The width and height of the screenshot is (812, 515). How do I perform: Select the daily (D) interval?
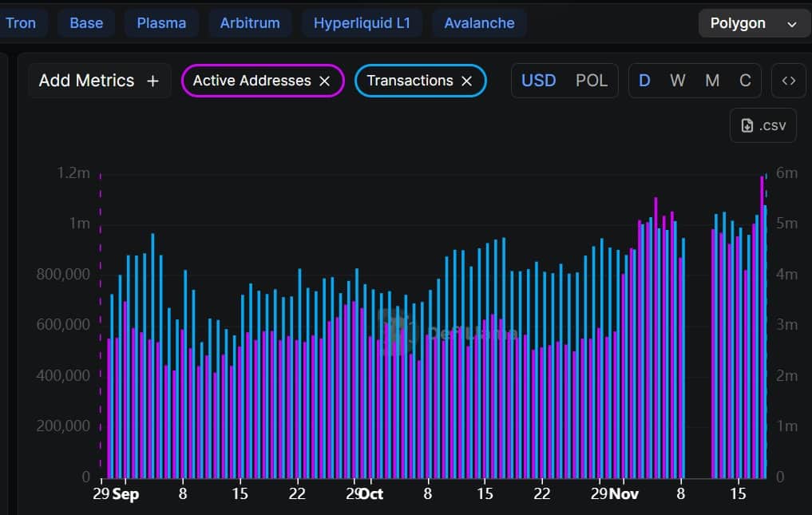click(x=644, y=80)
